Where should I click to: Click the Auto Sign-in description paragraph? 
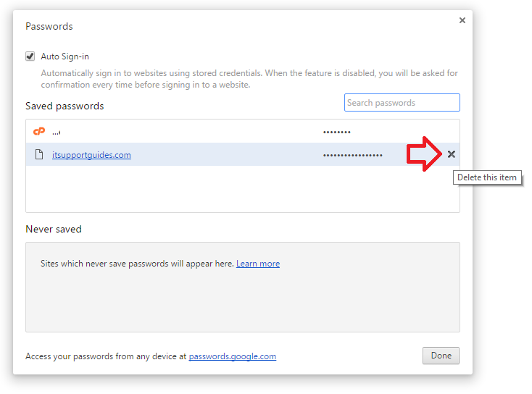249,79
